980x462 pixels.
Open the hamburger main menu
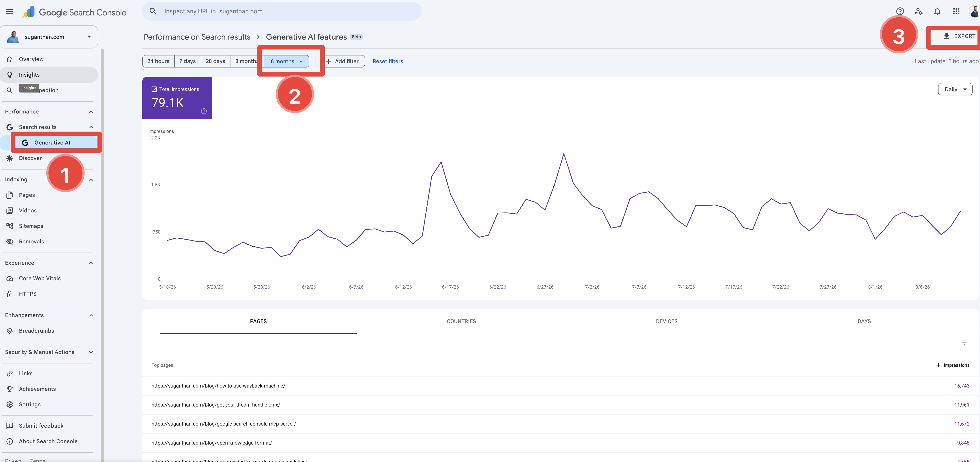pyautogui.click(x=10, y=11)
